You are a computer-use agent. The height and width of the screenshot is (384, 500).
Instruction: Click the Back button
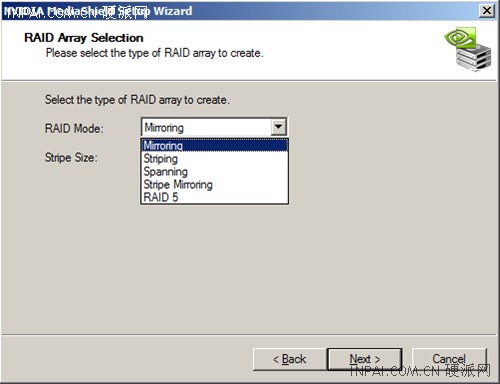click(x=290, y=359)
